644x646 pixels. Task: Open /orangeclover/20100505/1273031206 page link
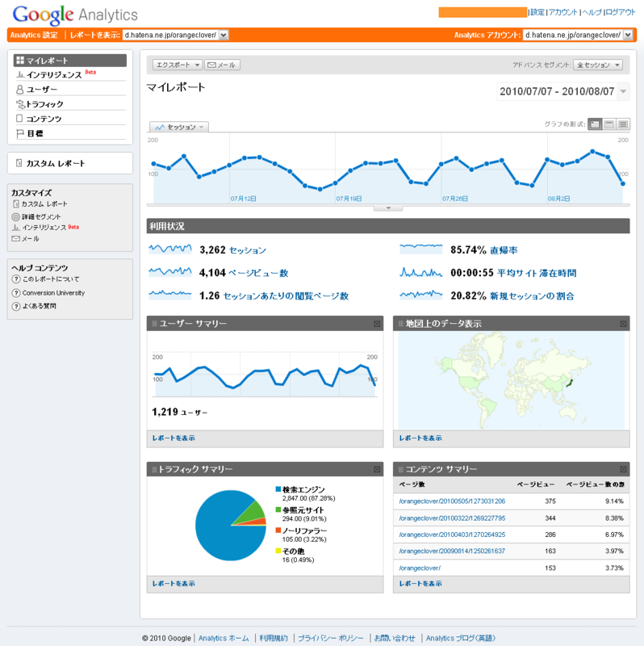(452, 501)
